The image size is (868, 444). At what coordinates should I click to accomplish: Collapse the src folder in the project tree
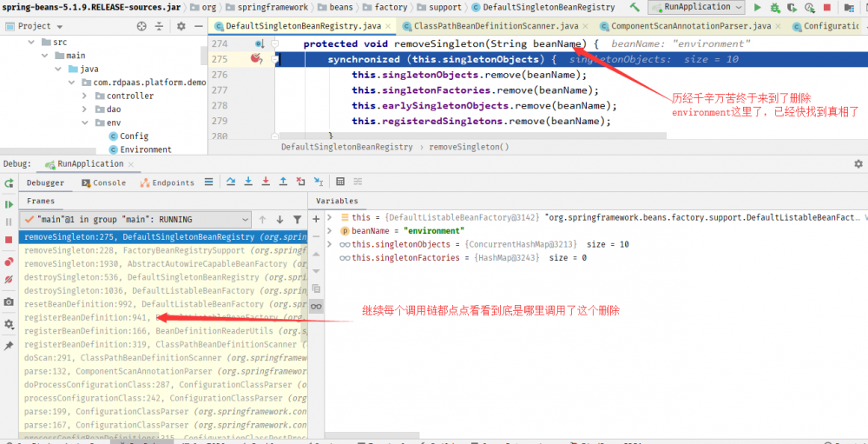(31, 42)
